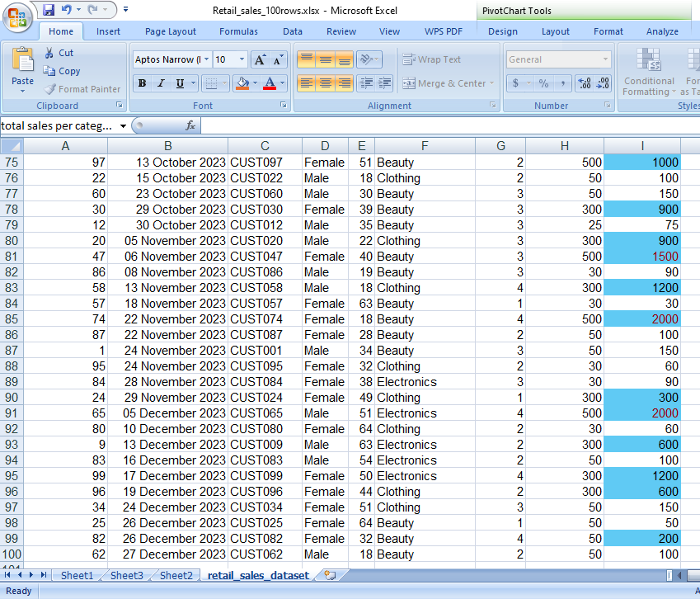This screenshot has width=700, height=599.
Task: Open the font name dropdown
Action: point(207,59)
